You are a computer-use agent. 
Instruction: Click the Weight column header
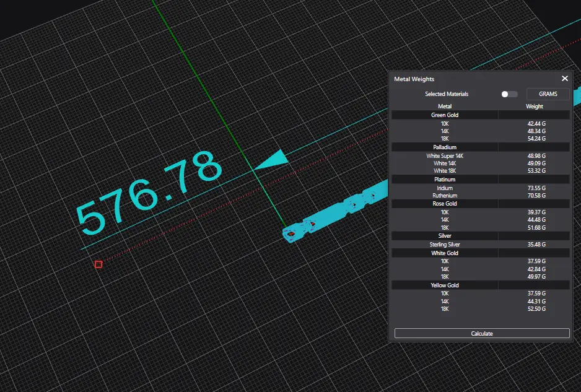tap(535, 107)
